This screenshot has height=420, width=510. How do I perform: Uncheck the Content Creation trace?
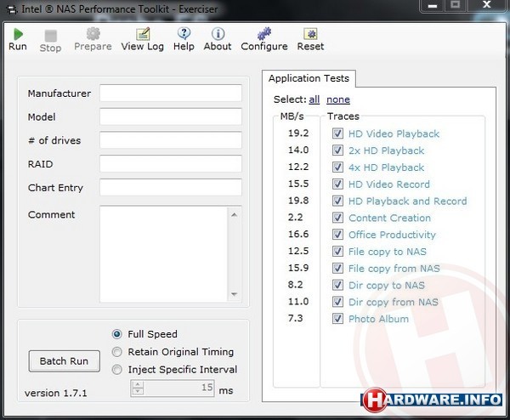337,218
